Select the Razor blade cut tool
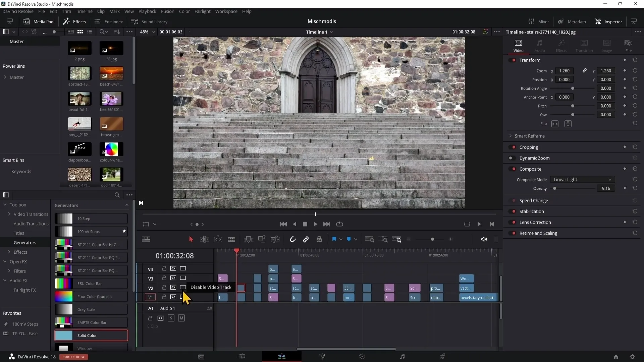This screenshot has height=362, width=644. [x=232, y=239]
